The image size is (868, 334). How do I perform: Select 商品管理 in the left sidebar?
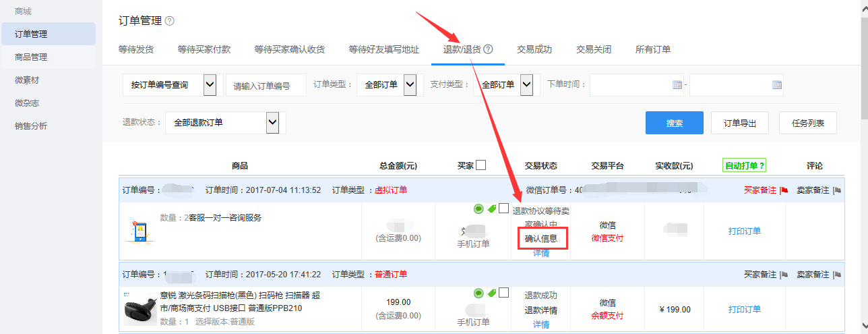point(31,57)
